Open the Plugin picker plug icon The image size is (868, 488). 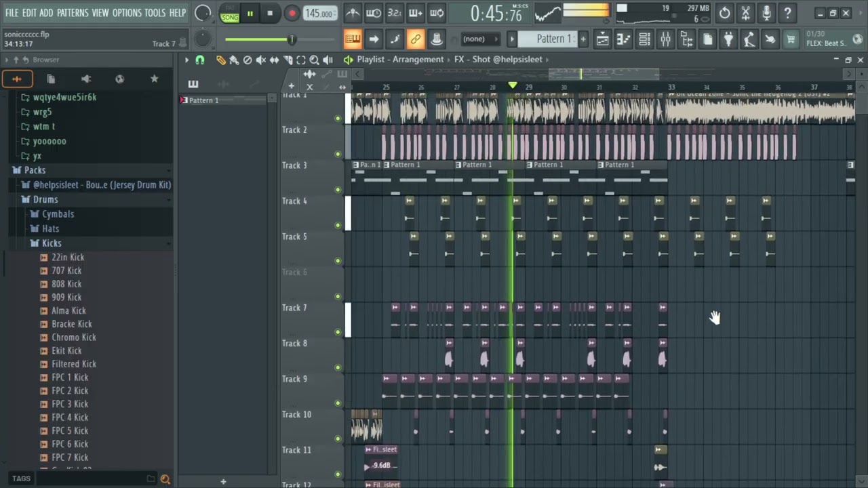728,39
